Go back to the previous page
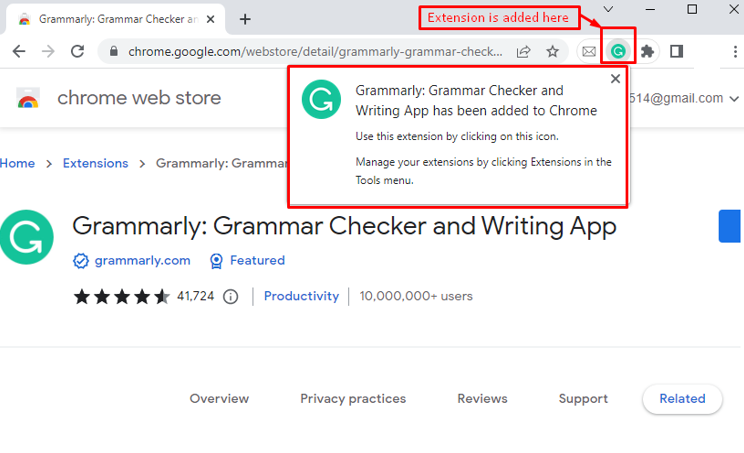The width and height of the screenshot is (744, 453). pos(19,51)
